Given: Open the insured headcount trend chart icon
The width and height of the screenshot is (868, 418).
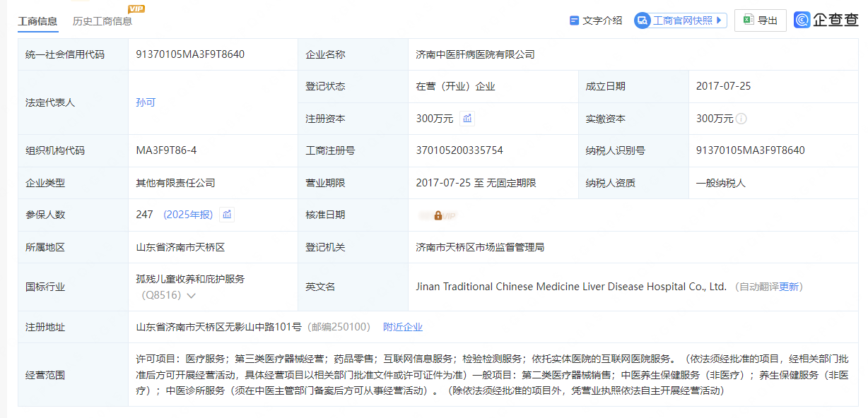Looking at the screenshot, I should pos(226,215).
